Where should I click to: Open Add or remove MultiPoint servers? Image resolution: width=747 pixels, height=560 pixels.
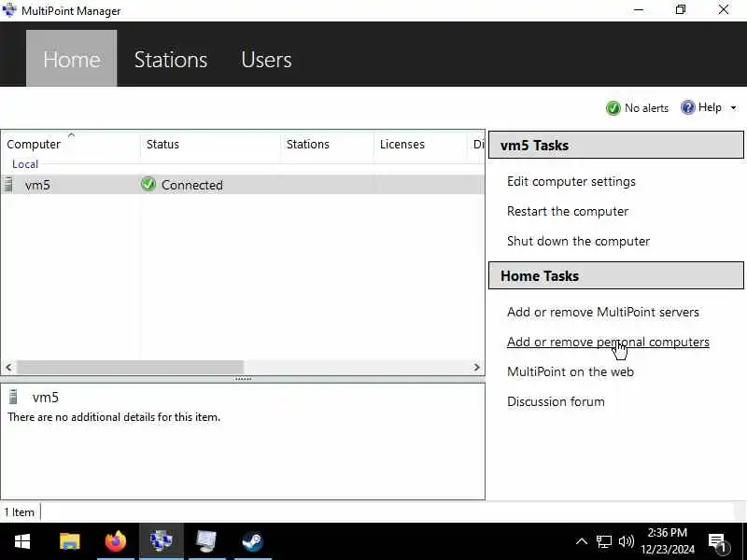[603, 312]
